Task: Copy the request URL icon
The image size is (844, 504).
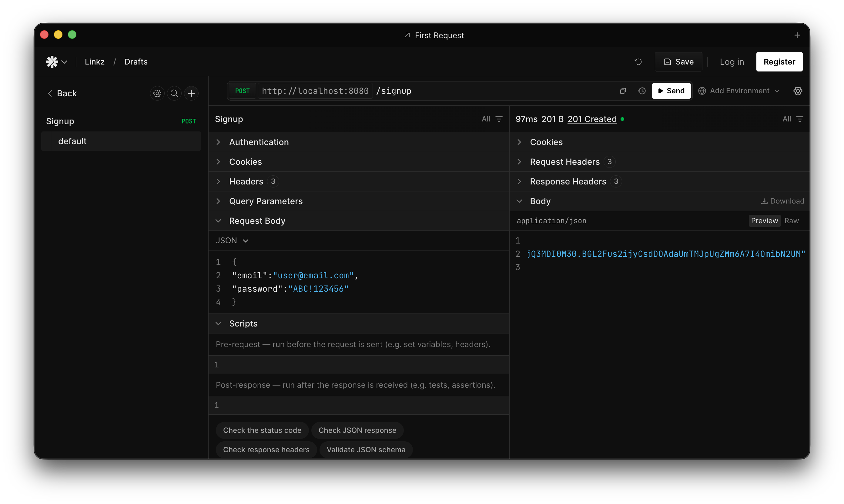Action: [x=623, y=91]
